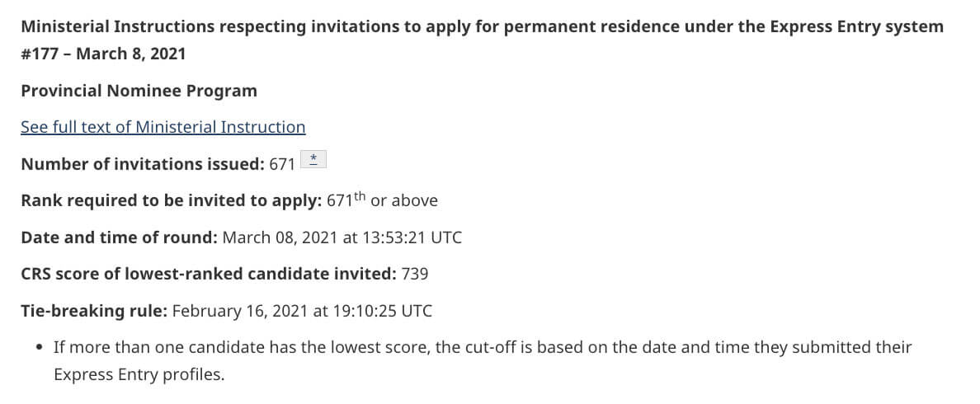Click the "CRS score of lowest-ranked candidate" label
The height and width of the screenshot is (404, 980).
(x=210, y=274)
